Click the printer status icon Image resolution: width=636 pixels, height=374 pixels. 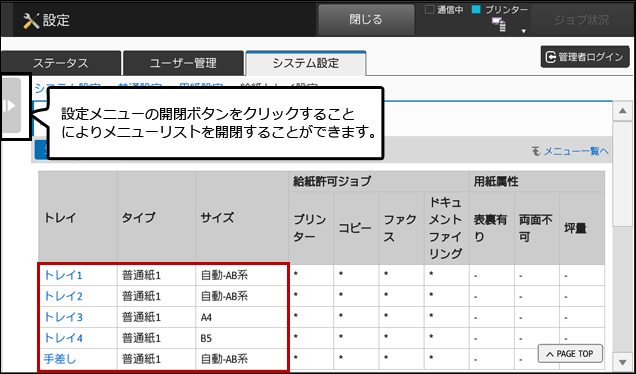click(x=498, y=25)
